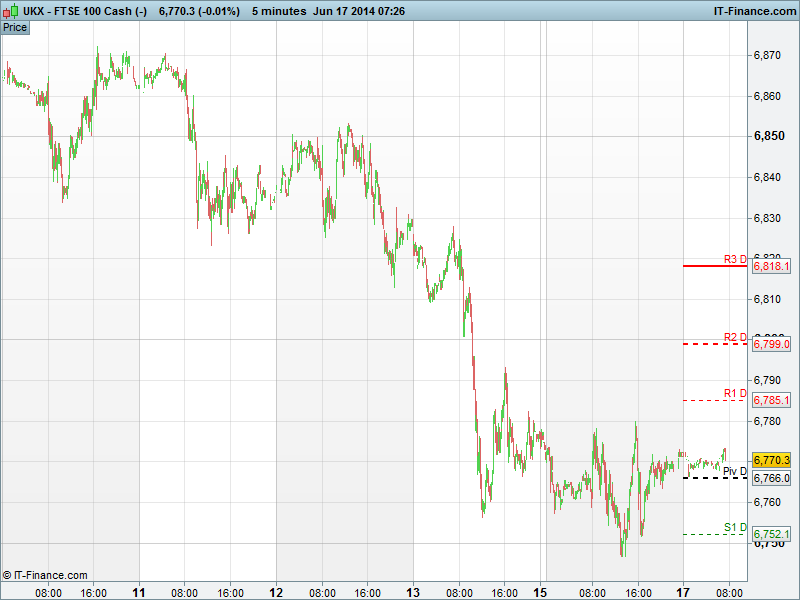Click the UKX - FTSE 100 Cash title

[x=85, y=10]
